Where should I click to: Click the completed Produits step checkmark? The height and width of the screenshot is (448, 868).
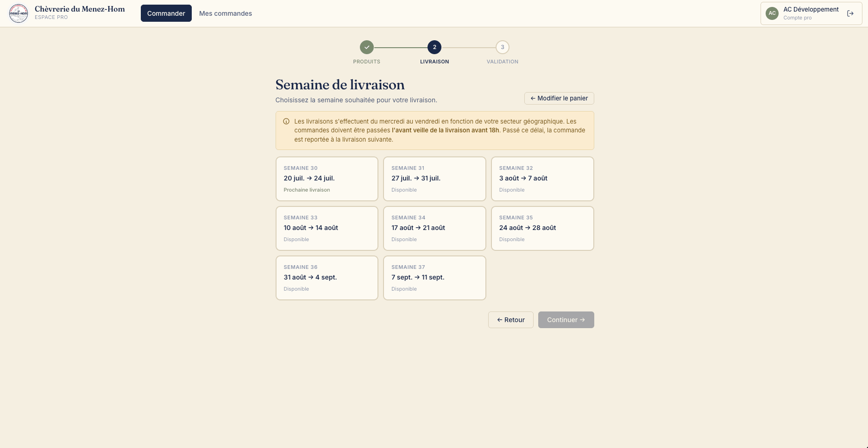click(x=367, y=47)
